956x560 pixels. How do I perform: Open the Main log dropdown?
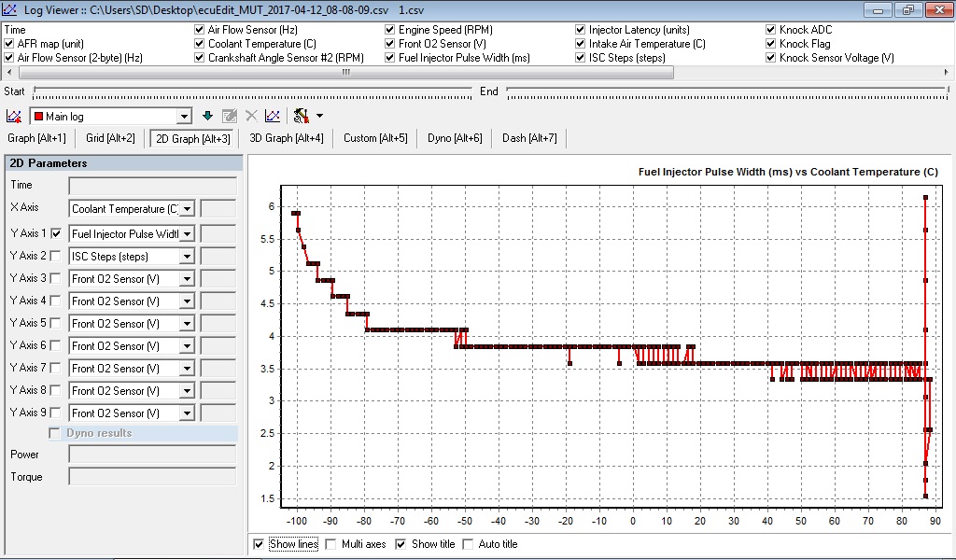tap(184, 117)
